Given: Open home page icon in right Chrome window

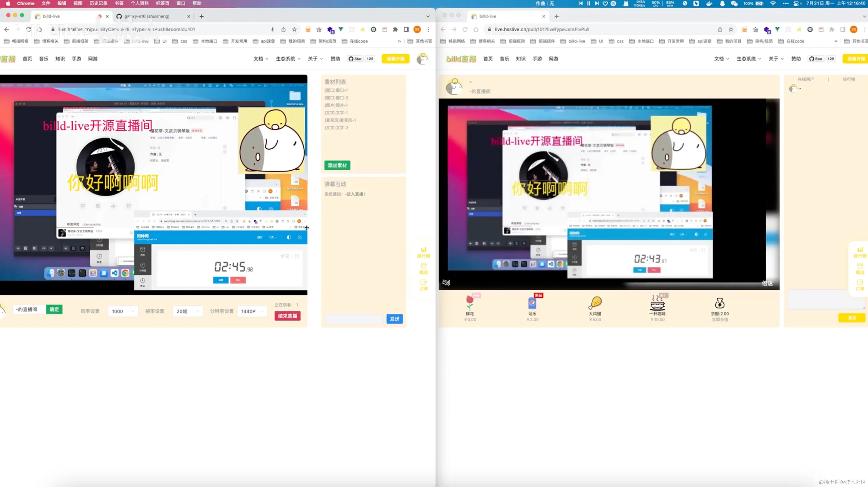Looking at the screenshot, I should pyautogui.click(x=476, y=29).
